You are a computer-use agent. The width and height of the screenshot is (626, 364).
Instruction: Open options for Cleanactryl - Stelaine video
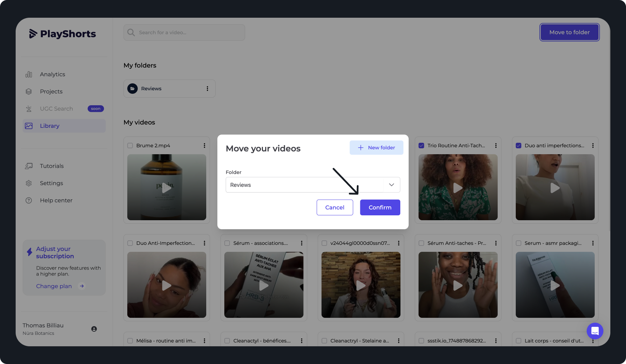click(399, 341)
